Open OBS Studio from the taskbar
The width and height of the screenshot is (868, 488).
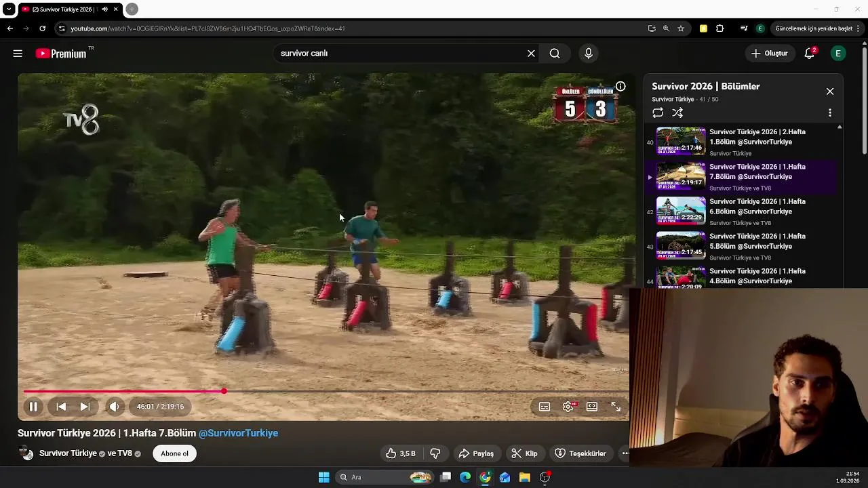pos(545,477)
